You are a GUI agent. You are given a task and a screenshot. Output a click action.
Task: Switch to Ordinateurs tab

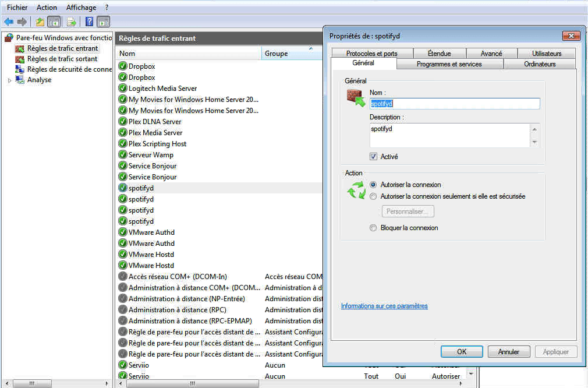[x=540, y=64]
